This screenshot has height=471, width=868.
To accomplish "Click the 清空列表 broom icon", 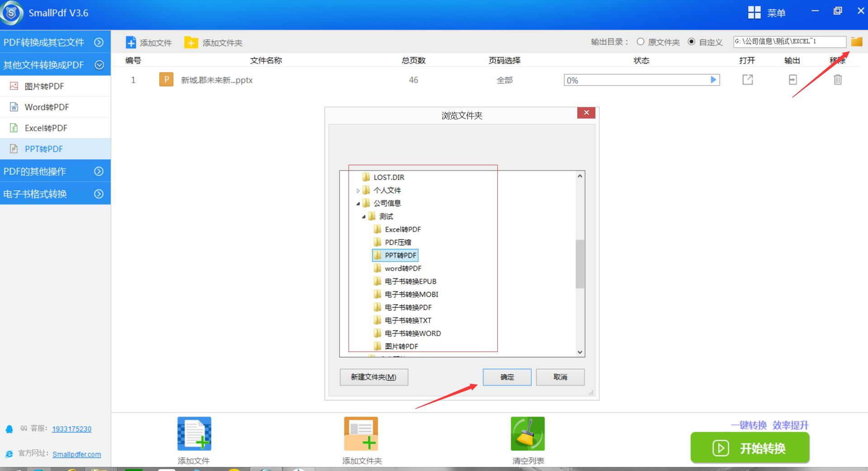I will pos(528,433).
